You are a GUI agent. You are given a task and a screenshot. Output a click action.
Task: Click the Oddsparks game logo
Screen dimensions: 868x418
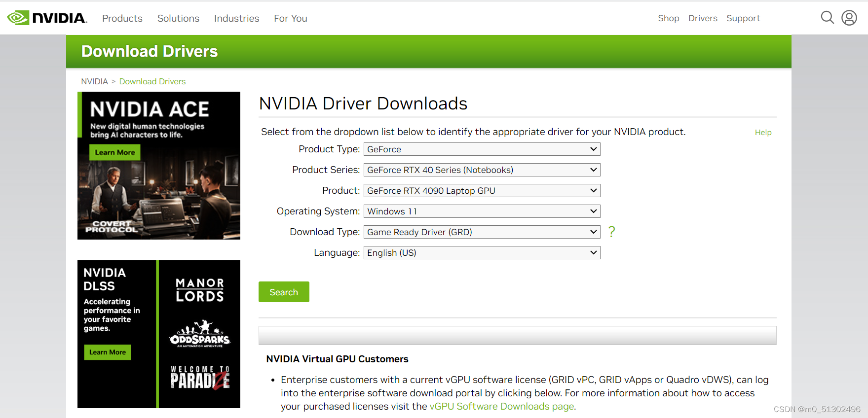(x=200, y=334)
